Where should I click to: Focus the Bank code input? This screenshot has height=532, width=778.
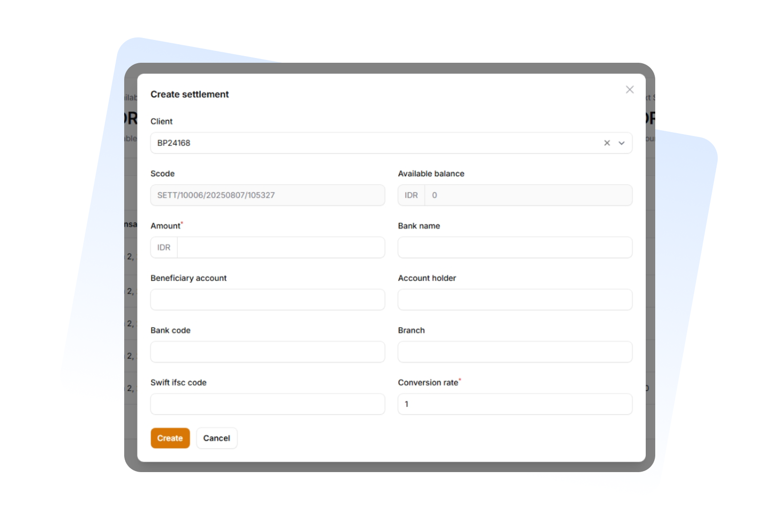pyautogui.click(x=267, y=352)
